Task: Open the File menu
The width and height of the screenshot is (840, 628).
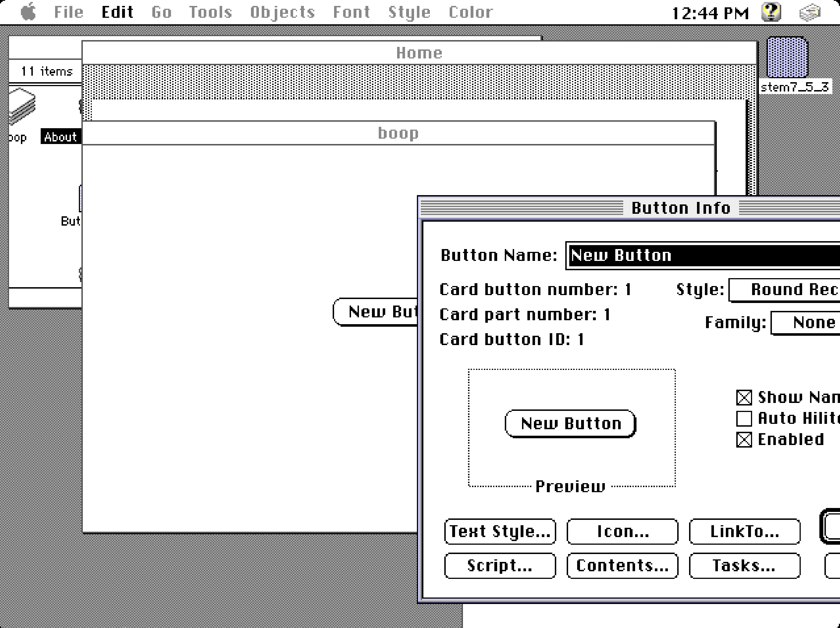Action: point(68,12)
